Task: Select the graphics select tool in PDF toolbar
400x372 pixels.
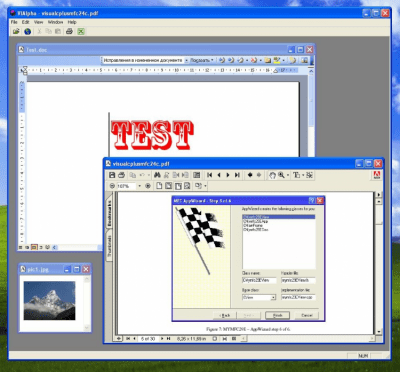Action: tap(309, 175)
